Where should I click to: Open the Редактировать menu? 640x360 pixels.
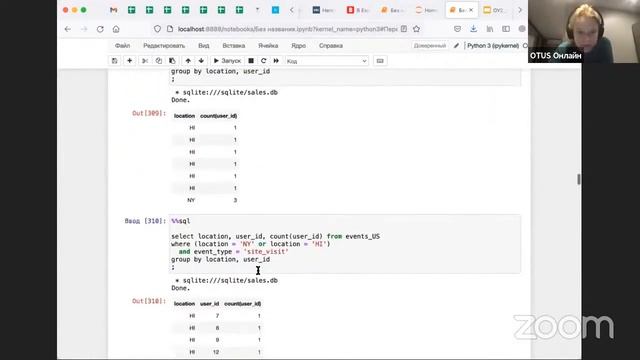click(164, 46)
